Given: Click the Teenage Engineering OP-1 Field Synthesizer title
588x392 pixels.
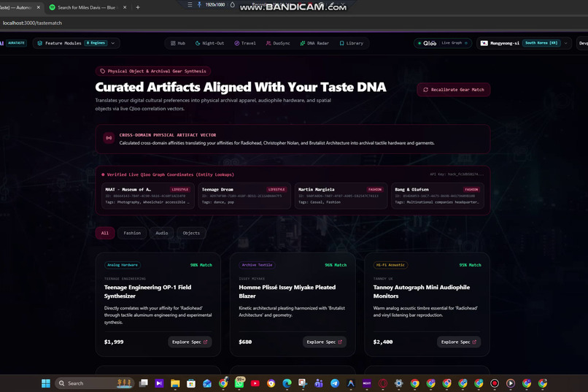Looking at the screenshot, I should pos(148,291).
